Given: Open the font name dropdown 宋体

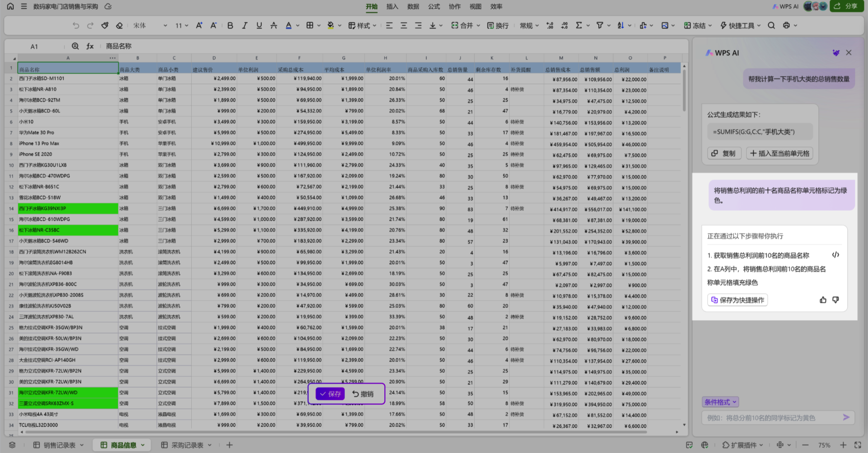Looking at the screenshot, I should [150, 26].
